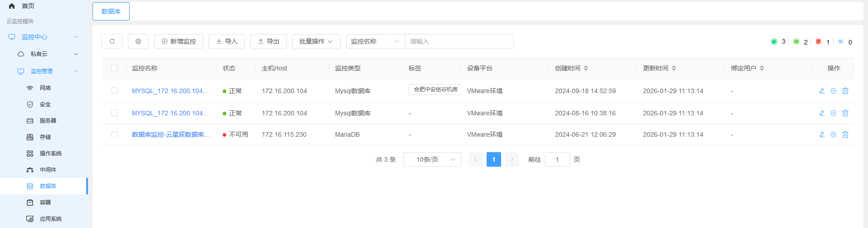Click the trash icon for the 2024-09-18 row
Viewport: 868px width, 228px height.
845,91
